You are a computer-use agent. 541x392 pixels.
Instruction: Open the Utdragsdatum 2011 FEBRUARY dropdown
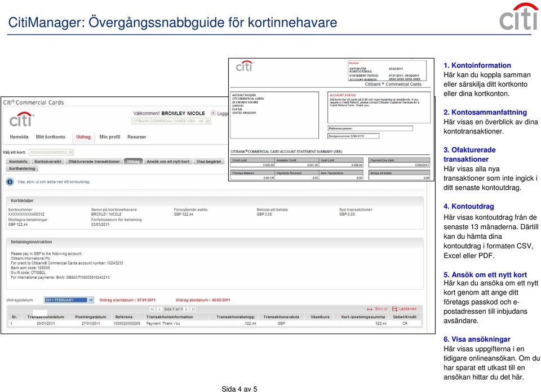69,300
